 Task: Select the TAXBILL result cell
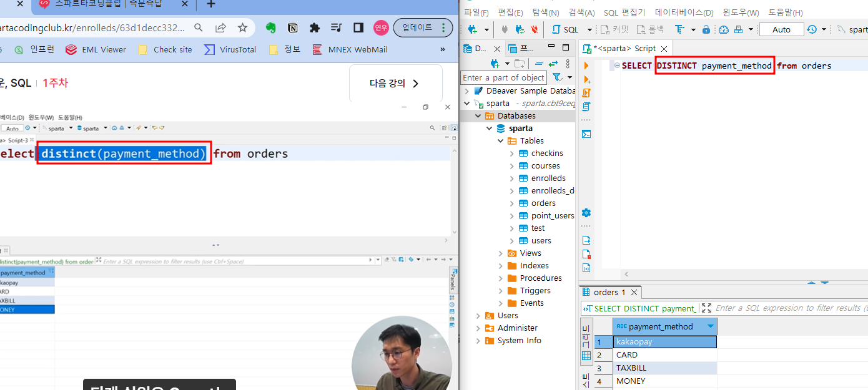[x=664, y=368]
